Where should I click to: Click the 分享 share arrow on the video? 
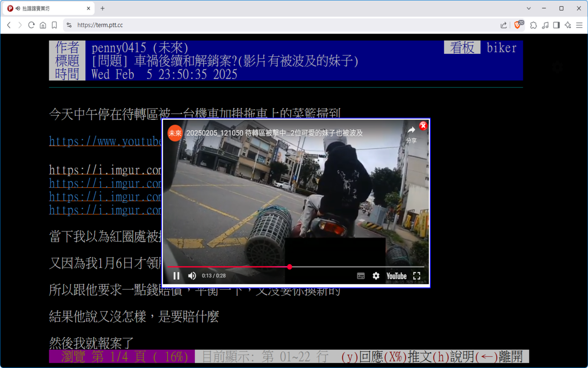[411, 132]
